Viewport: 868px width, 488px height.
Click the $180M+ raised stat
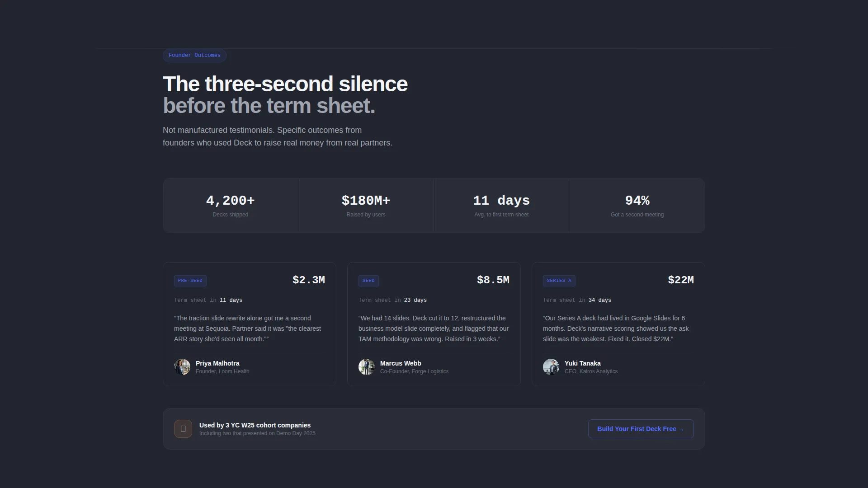(366, 206)
